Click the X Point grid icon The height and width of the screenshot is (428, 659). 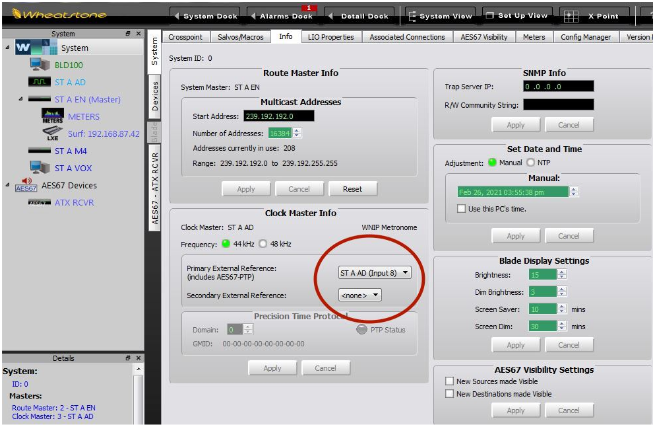(x=571, y=16)
